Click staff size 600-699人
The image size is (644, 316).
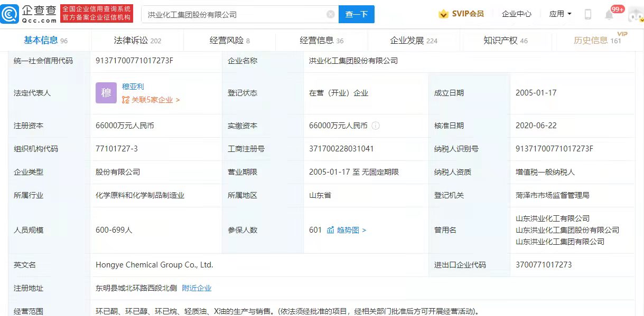click(x=114, y=230)
